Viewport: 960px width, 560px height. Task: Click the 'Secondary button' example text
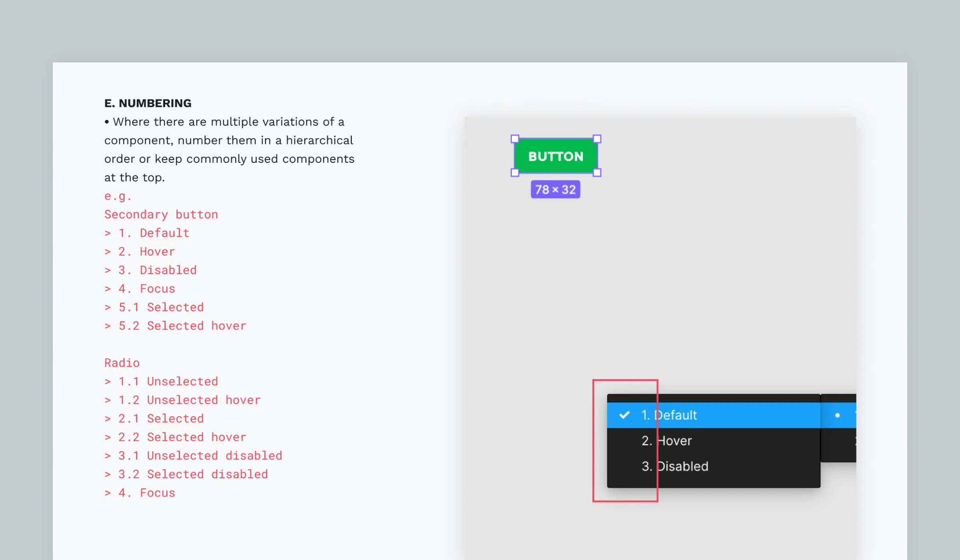[161, 215]
